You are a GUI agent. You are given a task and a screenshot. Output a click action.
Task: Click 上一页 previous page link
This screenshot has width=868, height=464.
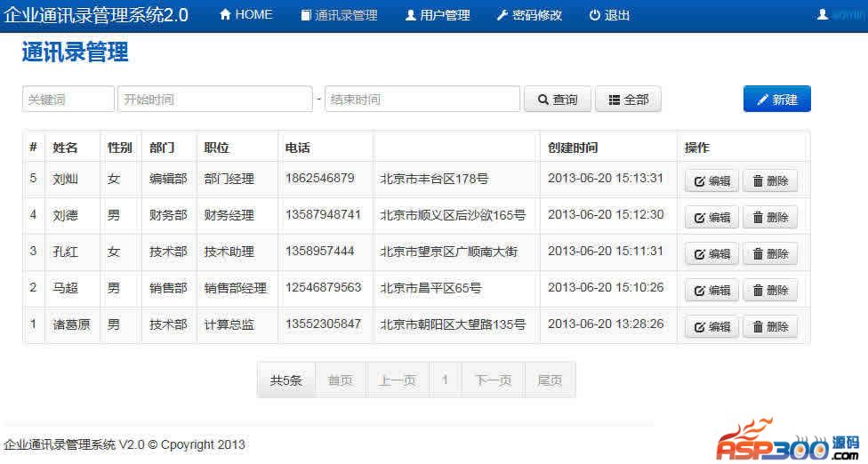coord(398,380)
